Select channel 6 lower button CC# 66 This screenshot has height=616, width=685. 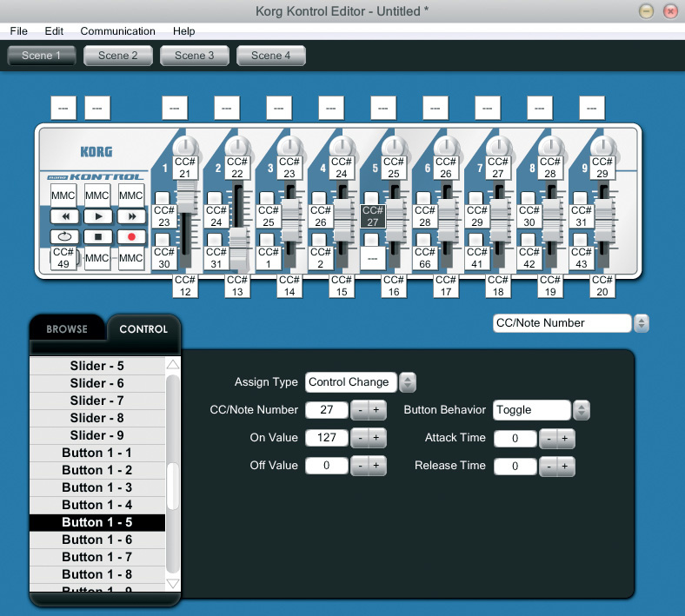click(424, 258)
